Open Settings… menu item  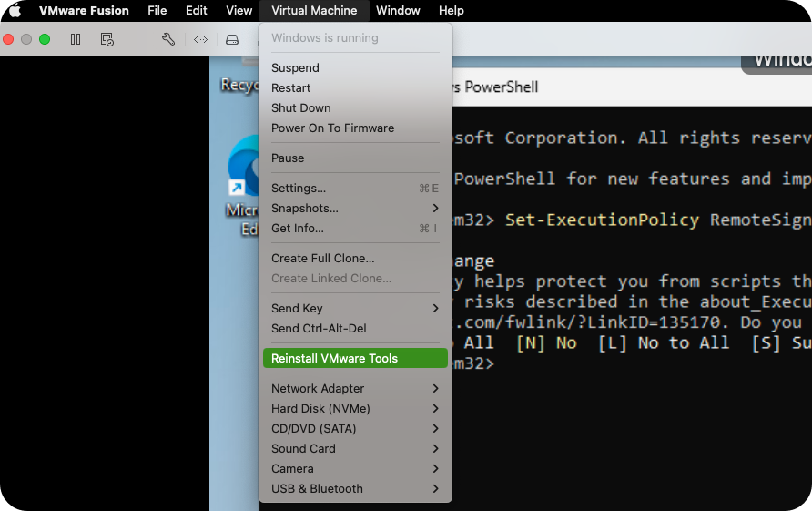[355, 189]
